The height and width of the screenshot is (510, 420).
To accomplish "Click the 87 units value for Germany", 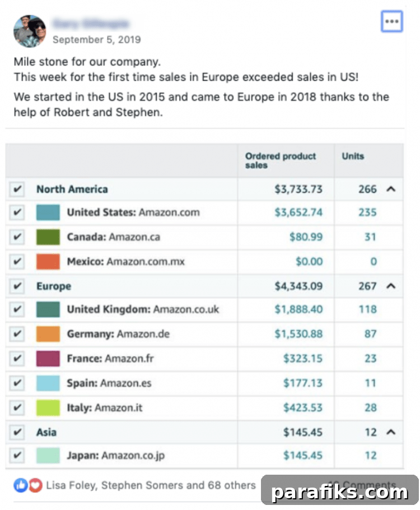I will point(370,334).
